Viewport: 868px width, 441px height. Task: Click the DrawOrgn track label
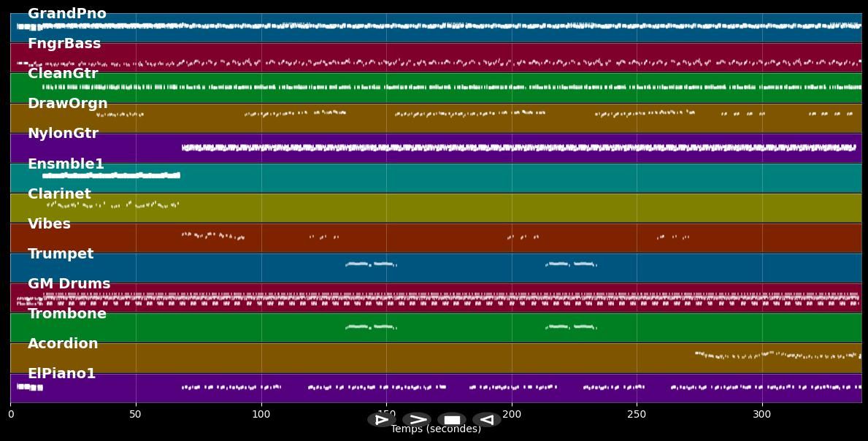pos(67,104)
